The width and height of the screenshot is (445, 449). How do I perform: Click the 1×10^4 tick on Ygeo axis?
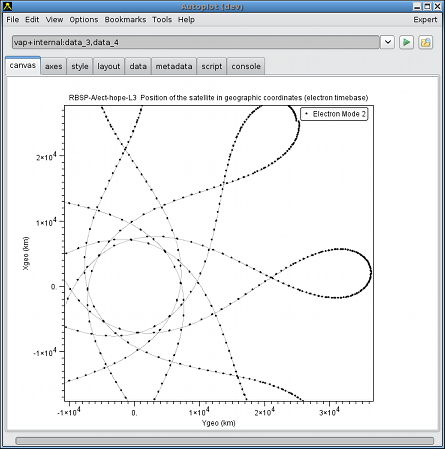[x=199, y=412]
